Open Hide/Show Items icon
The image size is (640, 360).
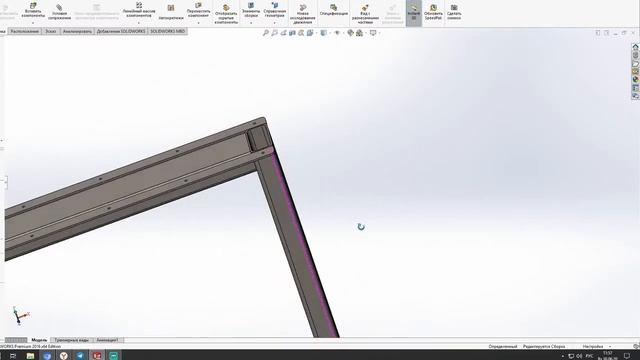pos(337,33)
